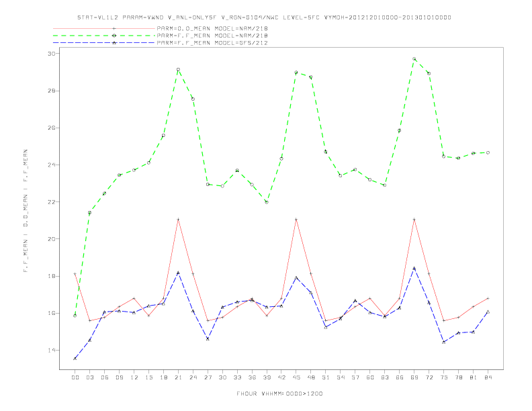Image resolution: width=532 pixels, height=411 pixels.
Task: Click x-axis forecast hour label 66
Action: tap(400, 377)
